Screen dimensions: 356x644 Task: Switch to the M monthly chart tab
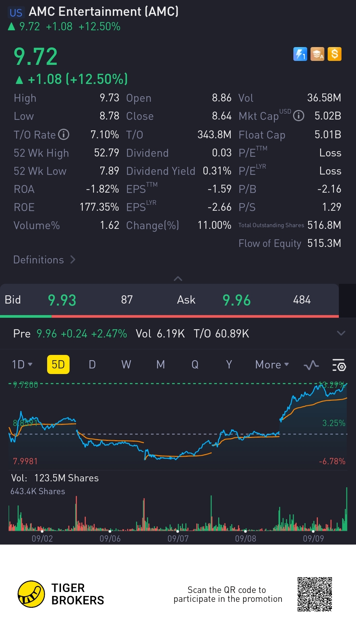point(161,364)
